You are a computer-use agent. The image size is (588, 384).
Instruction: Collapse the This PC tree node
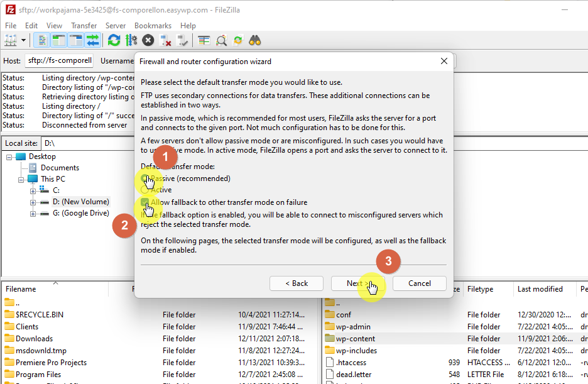pyautogui.click(x=21, y=180)
